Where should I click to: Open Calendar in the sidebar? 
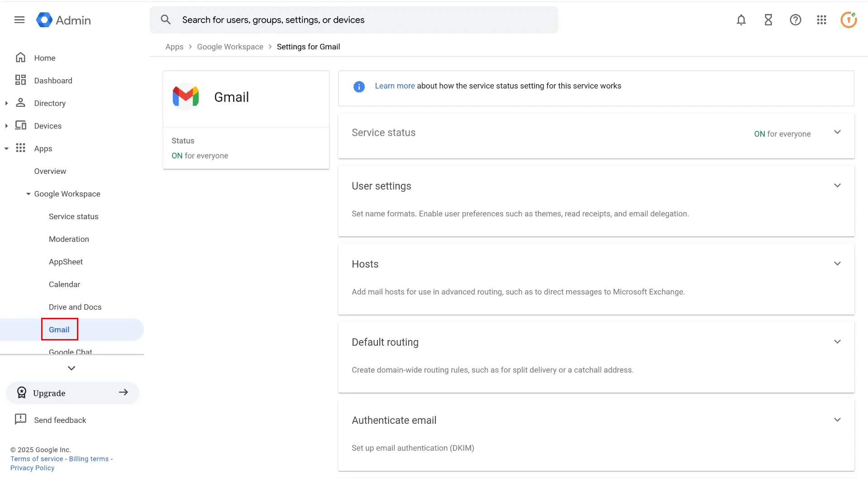pos(65,284)
